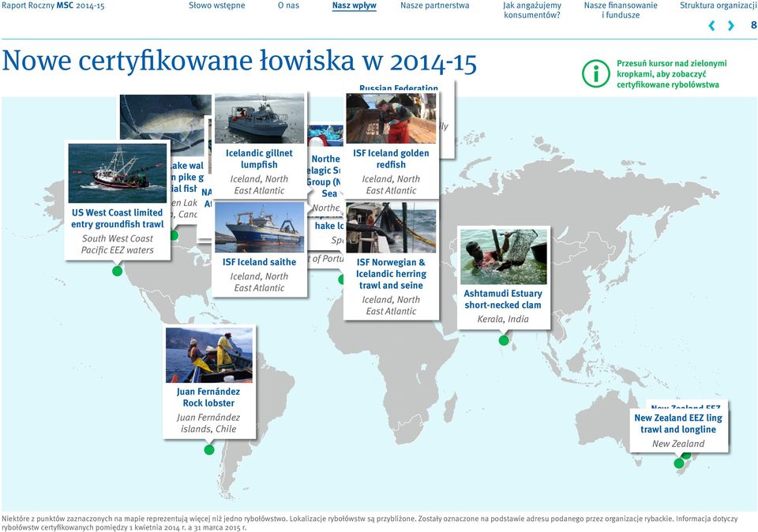This screenshot has width=758, height=532.
Task: Click Icelandic gillnet lumpfish title
Action: click(x=259, y=159)
